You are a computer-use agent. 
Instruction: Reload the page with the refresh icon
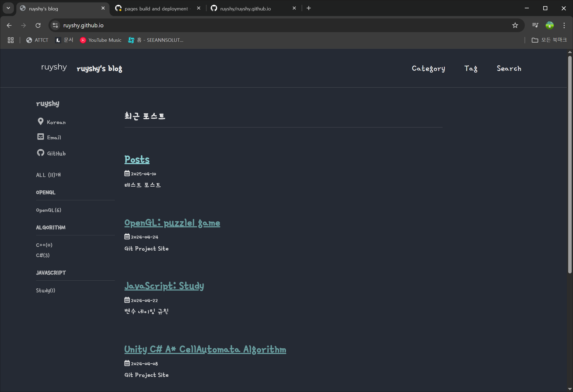[38, 25]
